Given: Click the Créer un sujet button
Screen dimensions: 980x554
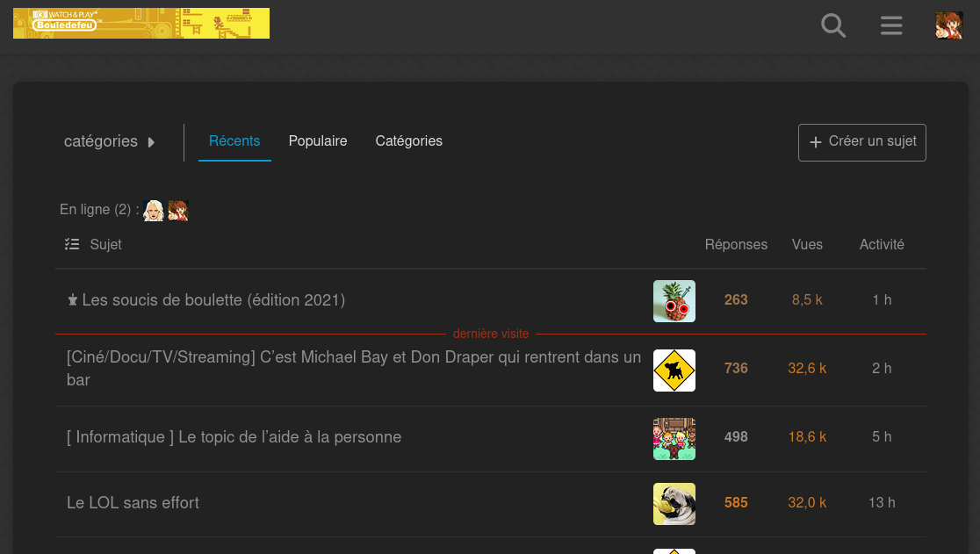Looking at the screenshot, I should 861,142.
